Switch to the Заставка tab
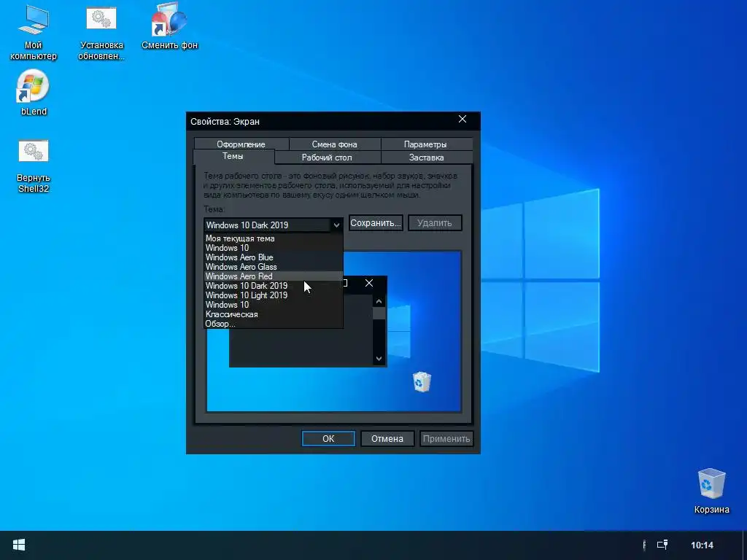Image resolution: width=747 pixels, height=560 pixels. pos(426,157)
